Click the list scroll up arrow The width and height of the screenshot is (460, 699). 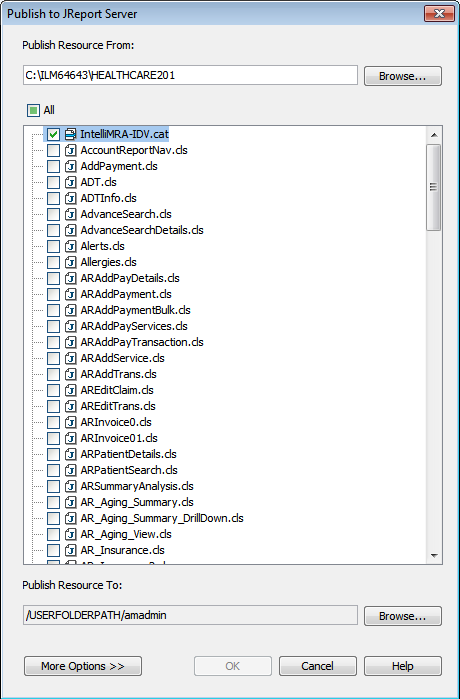(x=434, y=135)
